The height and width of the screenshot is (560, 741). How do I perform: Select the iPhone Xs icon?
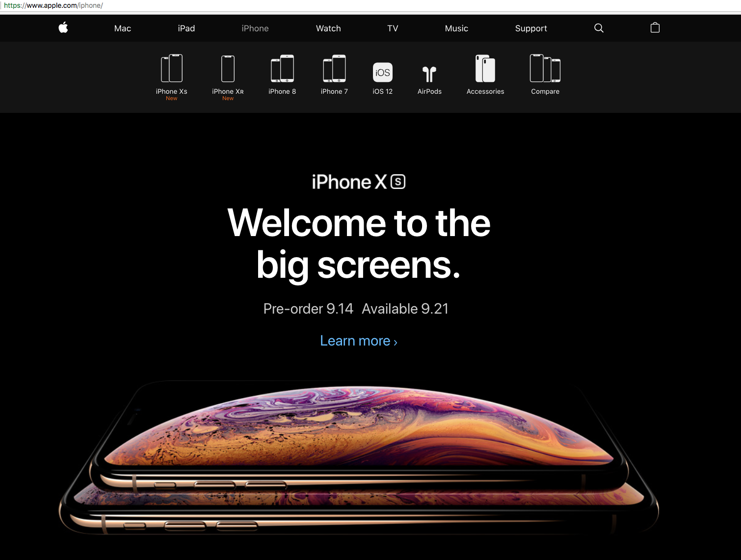coord(172,68)
